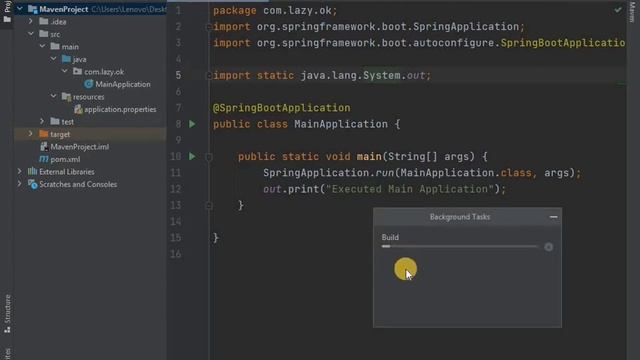Open MainApplication class file
This screenshot has width=640, height=360.
(x=122, y=84)
